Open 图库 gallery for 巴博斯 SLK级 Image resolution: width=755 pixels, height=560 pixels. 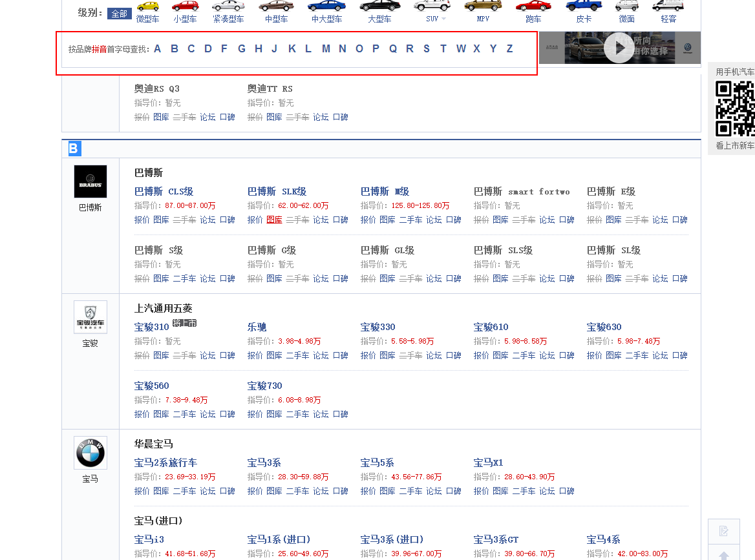274,220
